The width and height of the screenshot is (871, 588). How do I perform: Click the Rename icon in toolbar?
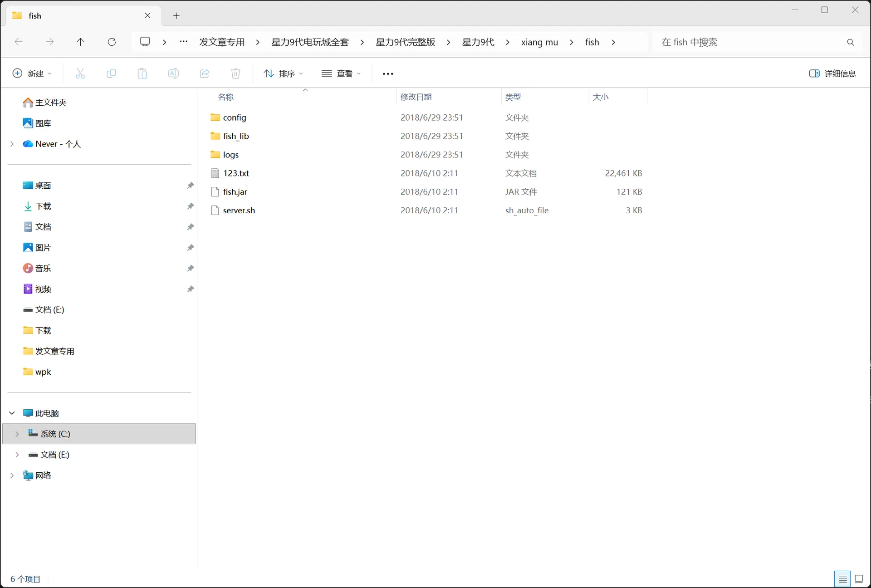coord(173,73)
